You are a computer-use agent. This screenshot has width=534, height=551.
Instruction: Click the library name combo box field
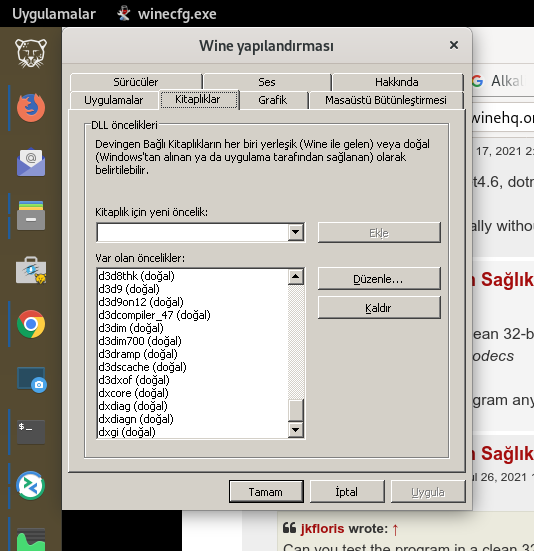point(193,232)
